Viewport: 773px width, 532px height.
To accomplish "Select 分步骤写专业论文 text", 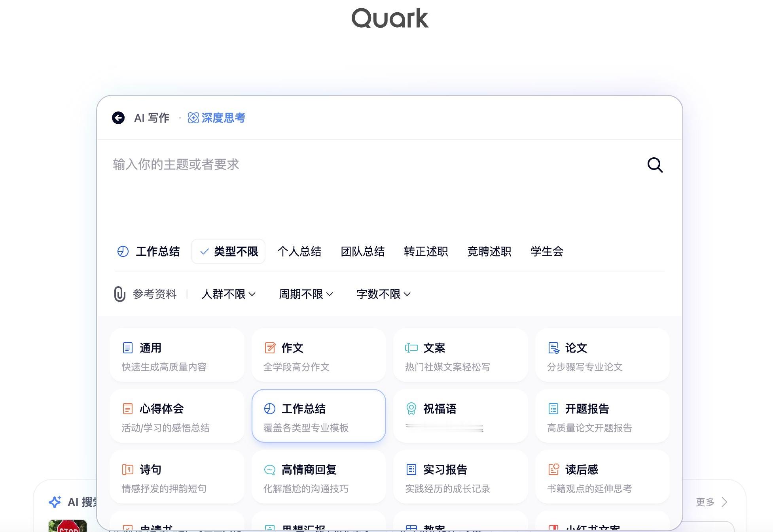I will point(585,367).
